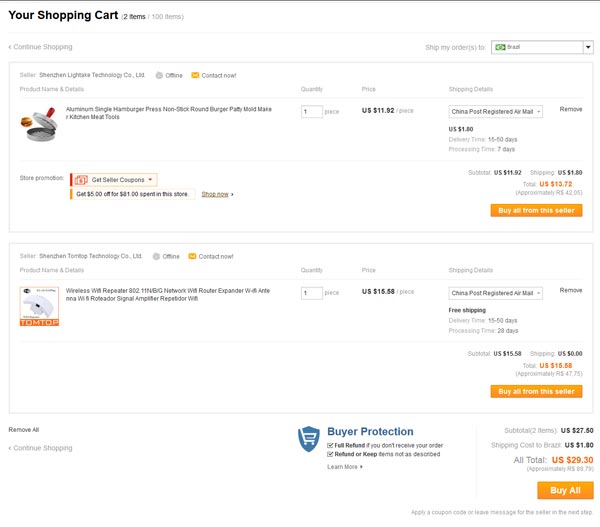Click the Refund or Keep checkmark

coord(330,454)
